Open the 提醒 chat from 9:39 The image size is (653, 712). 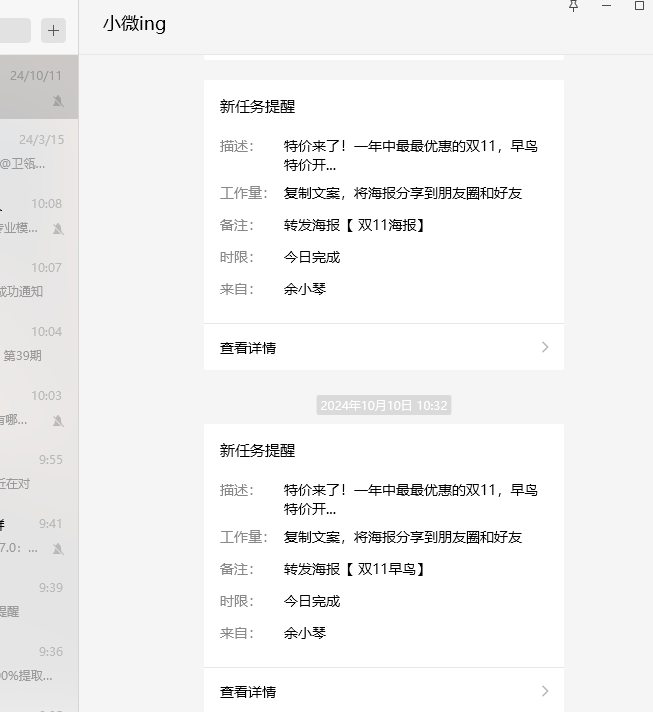click(x=38, y=600)
